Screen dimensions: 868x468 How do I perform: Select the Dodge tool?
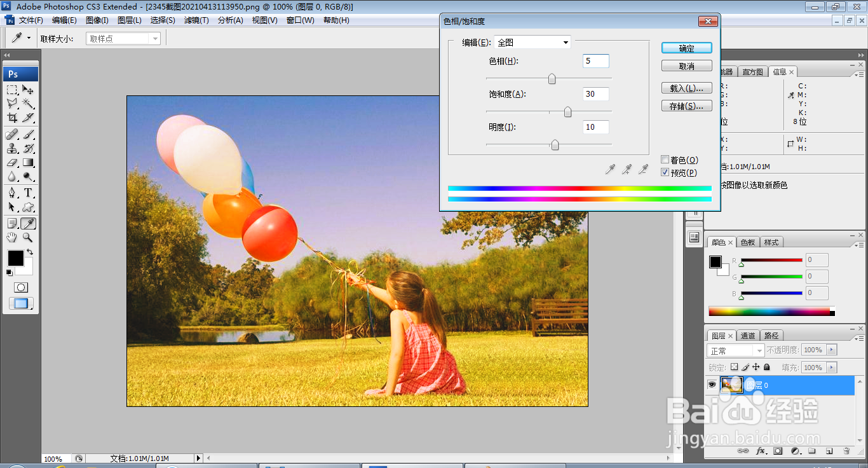[28, 176]
